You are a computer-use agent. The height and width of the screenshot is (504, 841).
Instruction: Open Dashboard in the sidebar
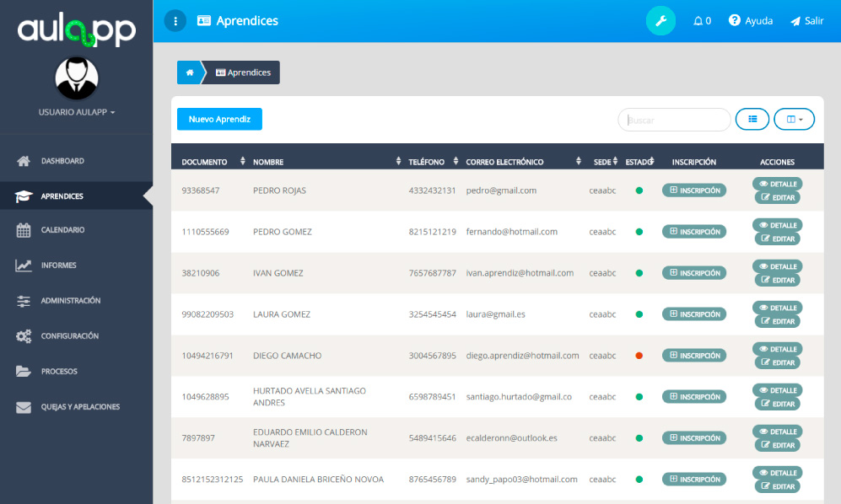tap(62, 161)
